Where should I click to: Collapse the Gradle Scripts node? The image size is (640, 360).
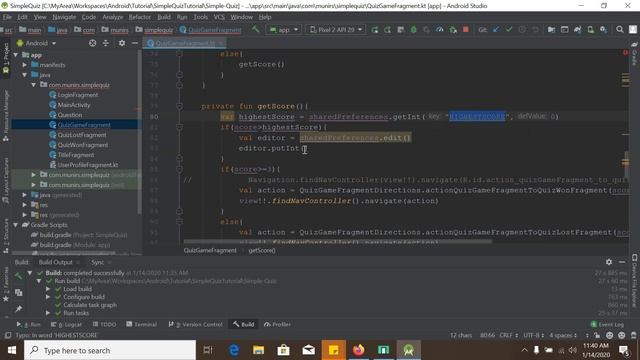[16, 225]
